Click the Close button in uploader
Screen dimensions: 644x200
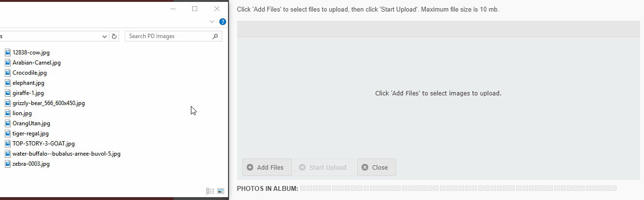(376, 167)
